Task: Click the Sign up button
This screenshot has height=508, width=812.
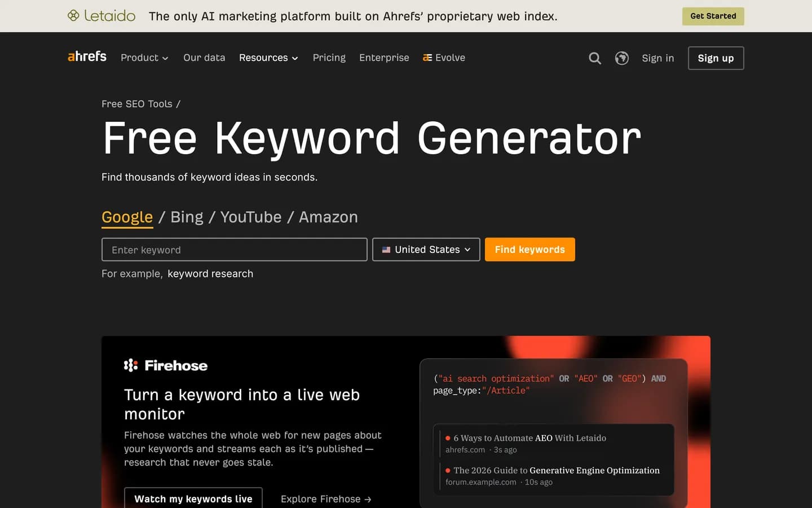Action: pyautogui.click(x=716, y=58)
